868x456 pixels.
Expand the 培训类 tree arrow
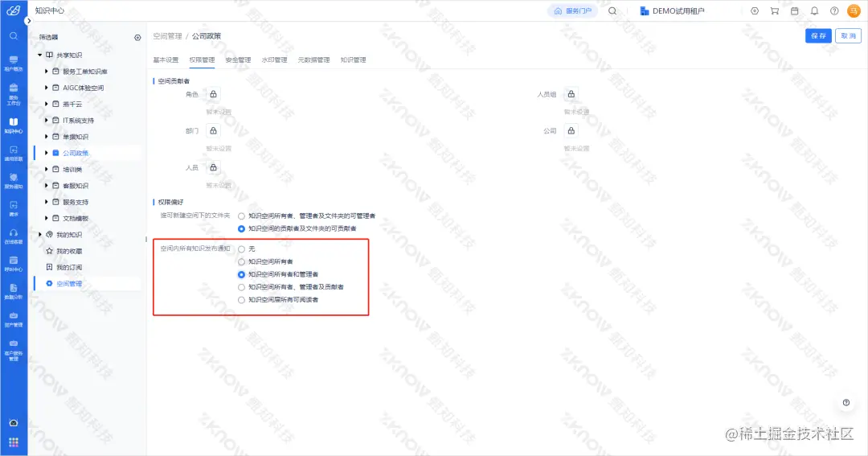[x=47, y=169]
